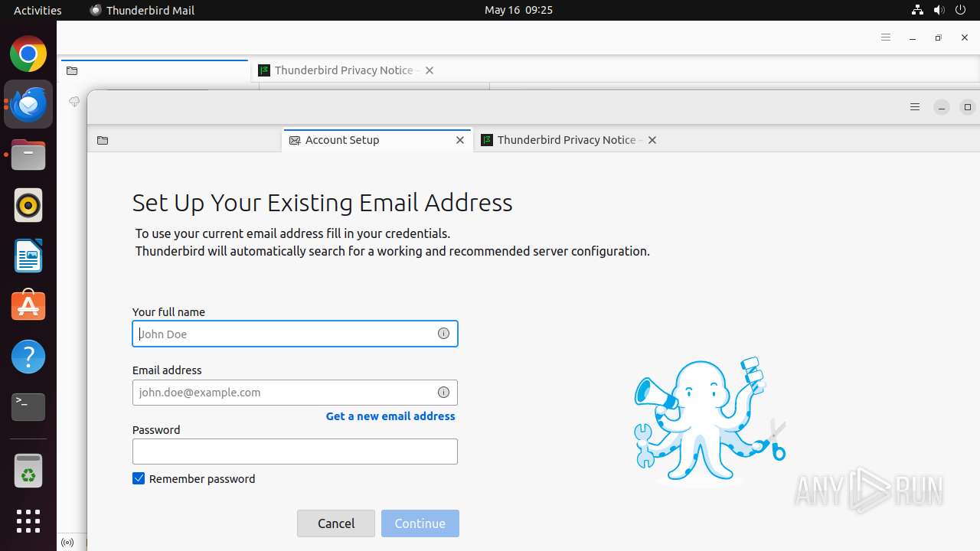
Task: Restore the back Thunderbird window size
Action: click(x=938, y=37)
